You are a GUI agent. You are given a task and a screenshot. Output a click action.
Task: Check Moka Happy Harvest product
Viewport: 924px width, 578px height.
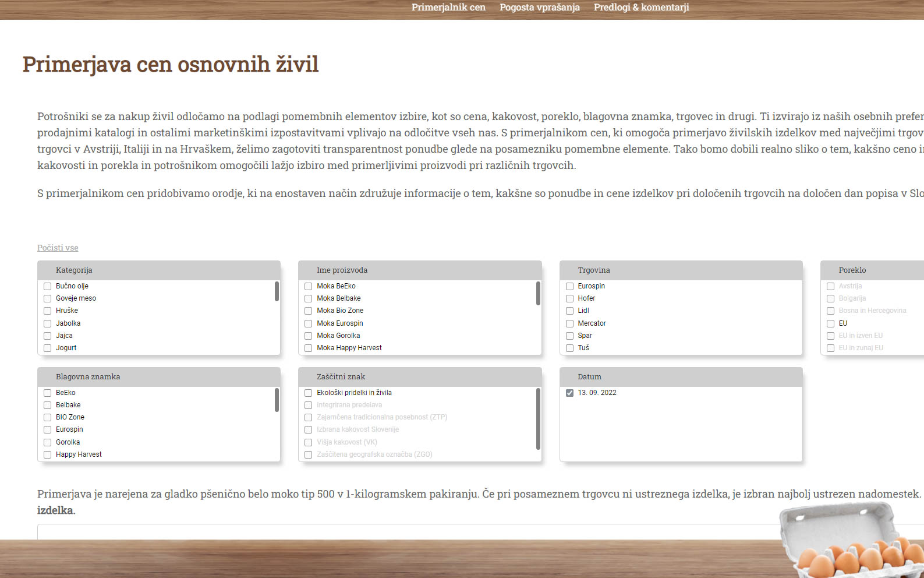[309, 348]
